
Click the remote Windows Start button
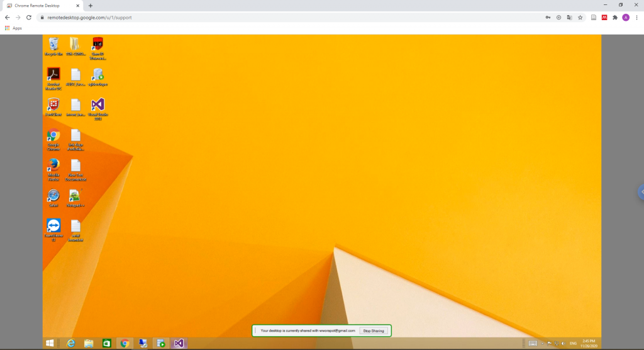49,343
